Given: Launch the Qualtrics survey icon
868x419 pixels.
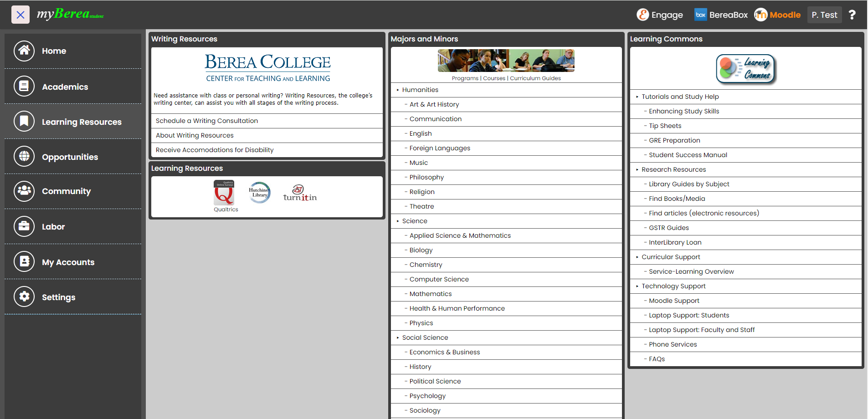Looking at the screenshot, I should click(x=224, y=193).
